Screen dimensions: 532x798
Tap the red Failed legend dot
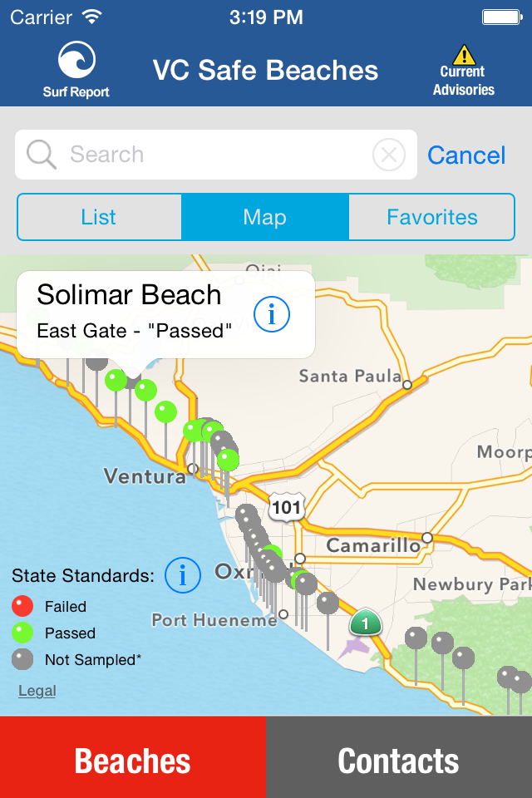point(22,607)
